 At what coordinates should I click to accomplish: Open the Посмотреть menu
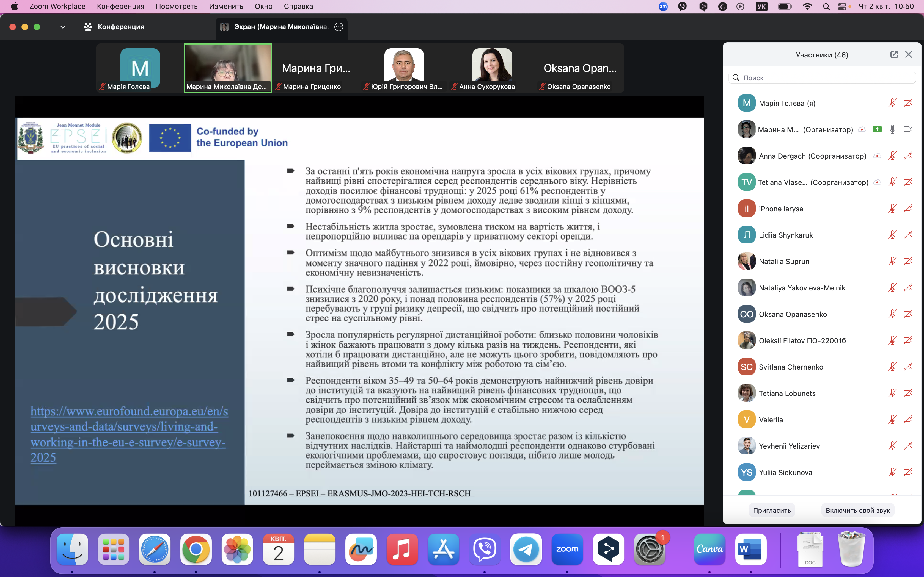tap(176, 7)
